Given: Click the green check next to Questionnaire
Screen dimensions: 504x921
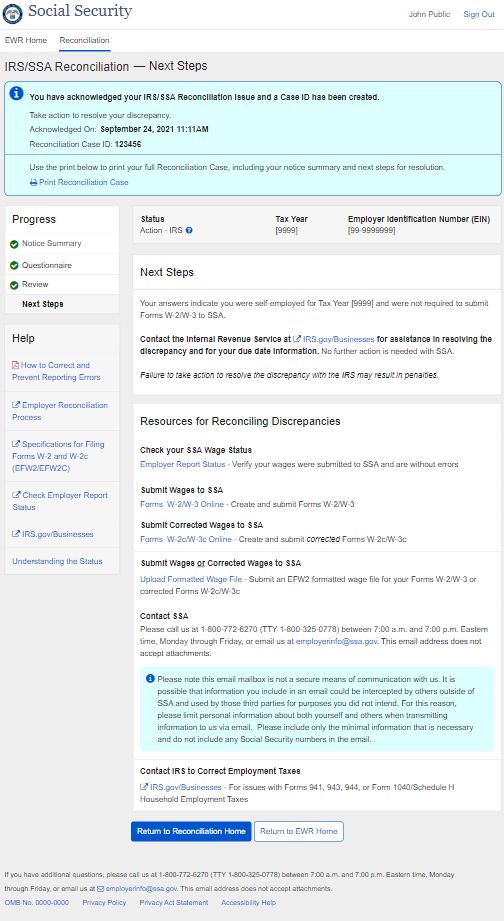Looking at the screenshot, I should click(14, 265).
